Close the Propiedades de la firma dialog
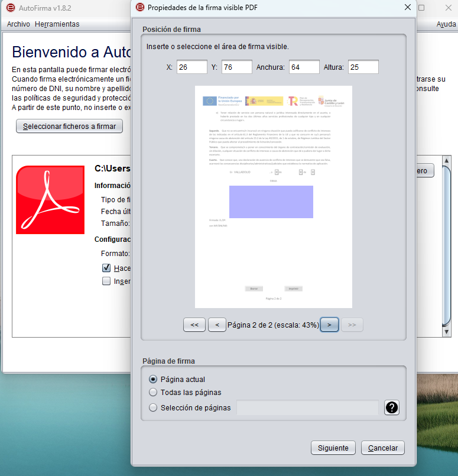 click(x=408, y=7)
